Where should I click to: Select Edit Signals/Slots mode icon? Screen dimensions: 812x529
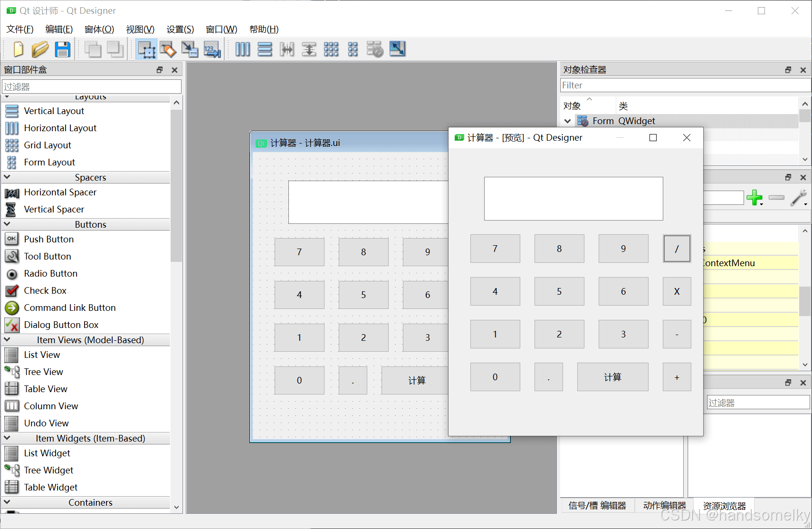[168, 49]
